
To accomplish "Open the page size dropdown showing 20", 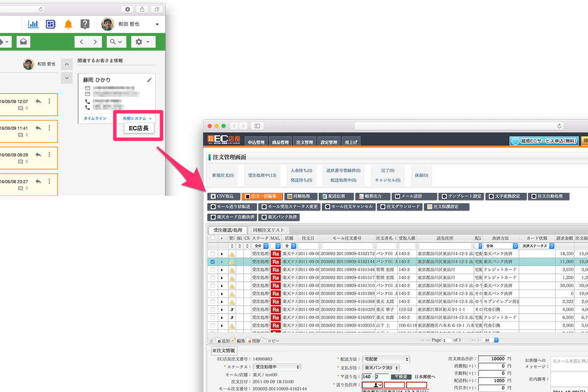I will click(x=490, y=340).
